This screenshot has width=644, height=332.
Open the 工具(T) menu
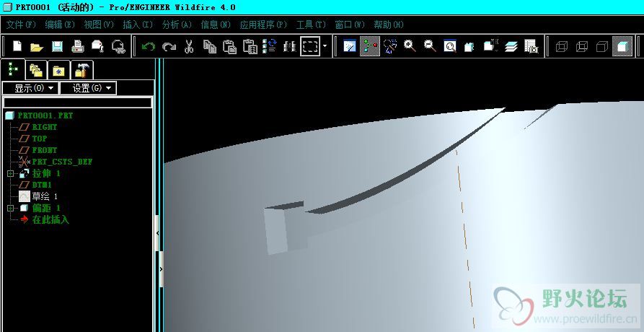[311, 25]
